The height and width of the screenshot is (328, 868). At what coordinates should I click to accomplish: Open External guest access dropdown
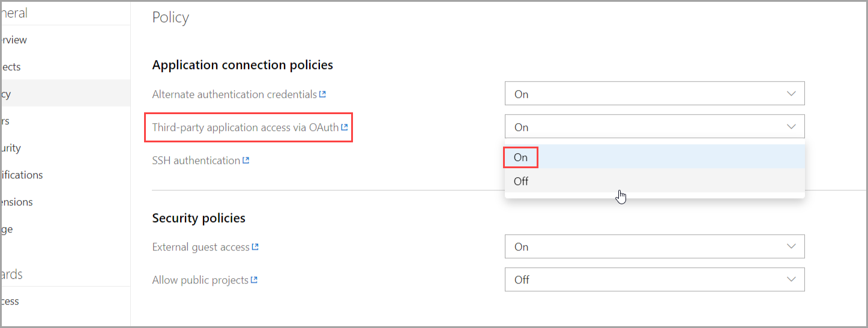click(x=654, y=246)
